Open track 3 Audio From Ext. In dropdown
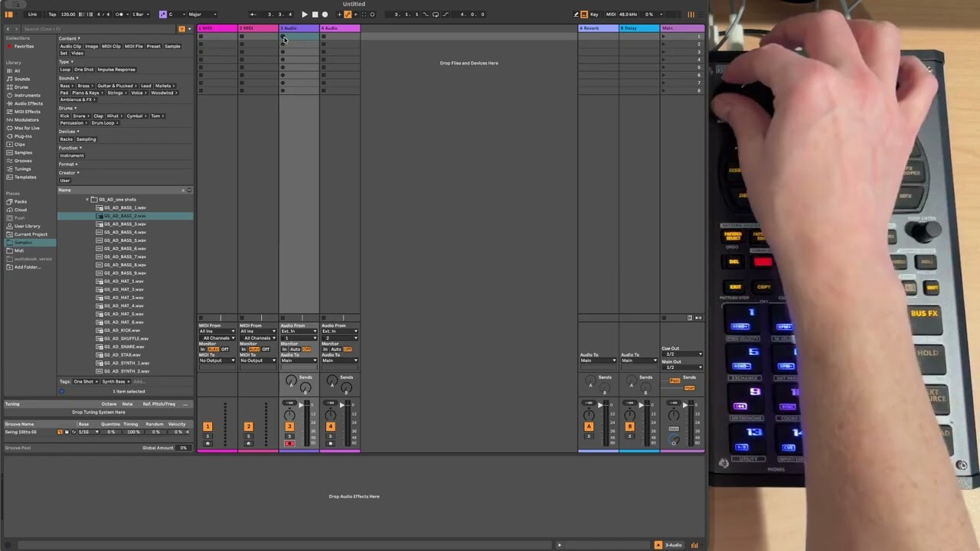 pos(299,331)
